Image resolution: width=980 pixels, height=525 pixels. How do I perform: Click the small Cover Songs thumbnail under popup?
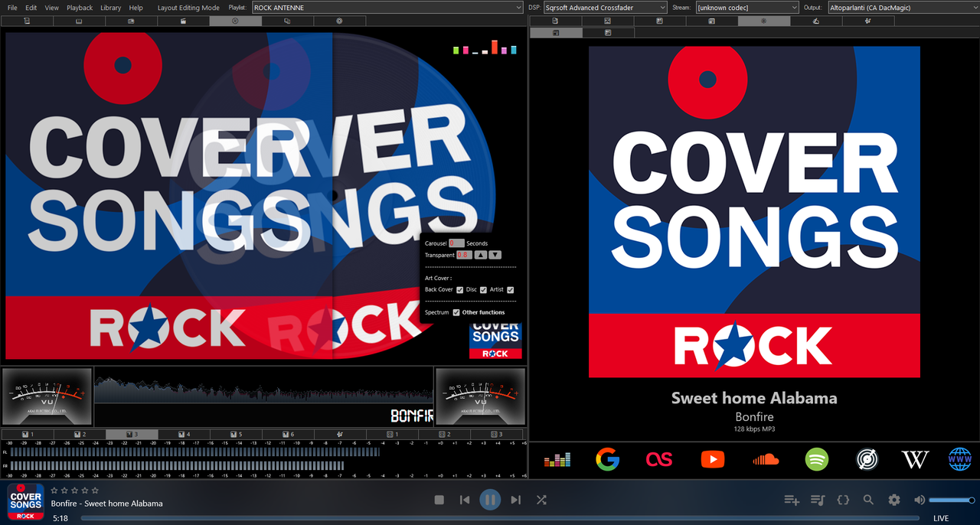click(x=495, y=341)
